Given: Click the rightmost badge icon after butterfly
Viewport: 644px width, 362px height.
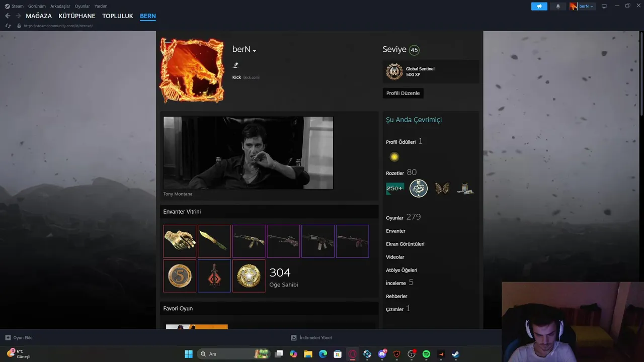Looking at the screenshot, I should click(x=466, y=189).
